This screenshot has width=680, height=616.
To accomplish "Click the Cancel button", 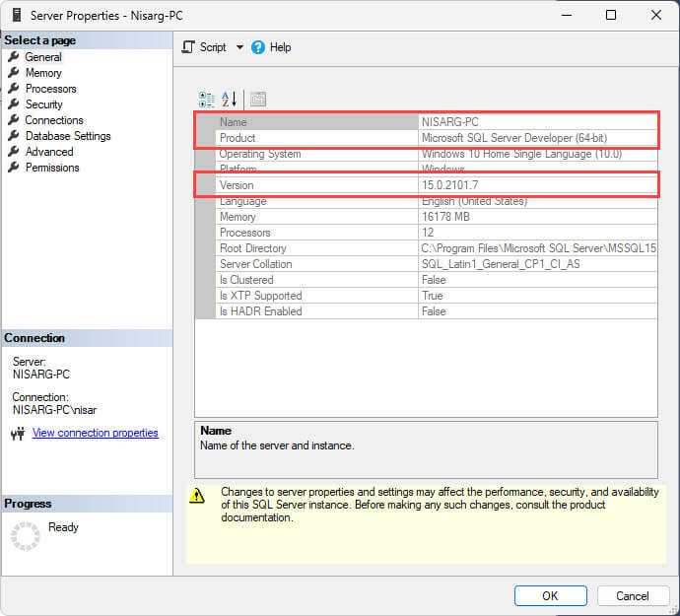I will (x=633, y=595).
